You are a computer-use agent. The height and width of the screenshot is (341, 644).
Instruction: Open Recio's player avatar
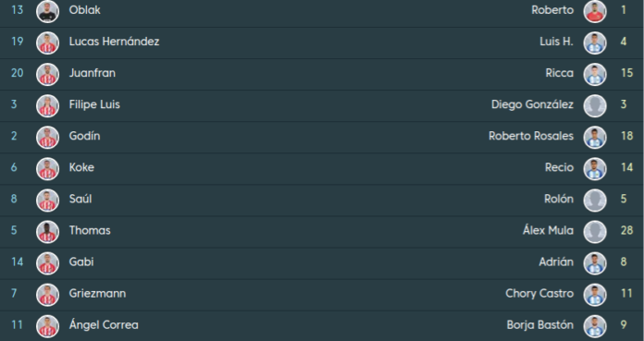(x=595, y=167)
